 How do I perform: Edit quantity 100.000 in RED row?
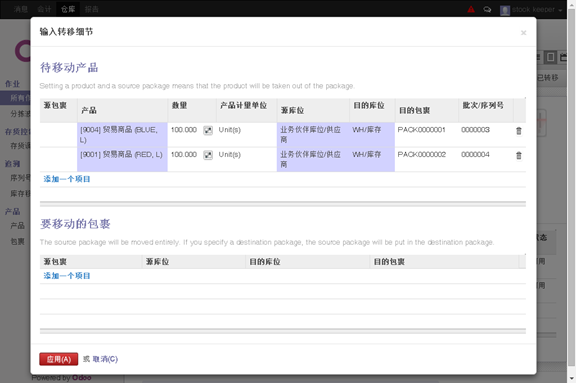[x=184, y=155]
